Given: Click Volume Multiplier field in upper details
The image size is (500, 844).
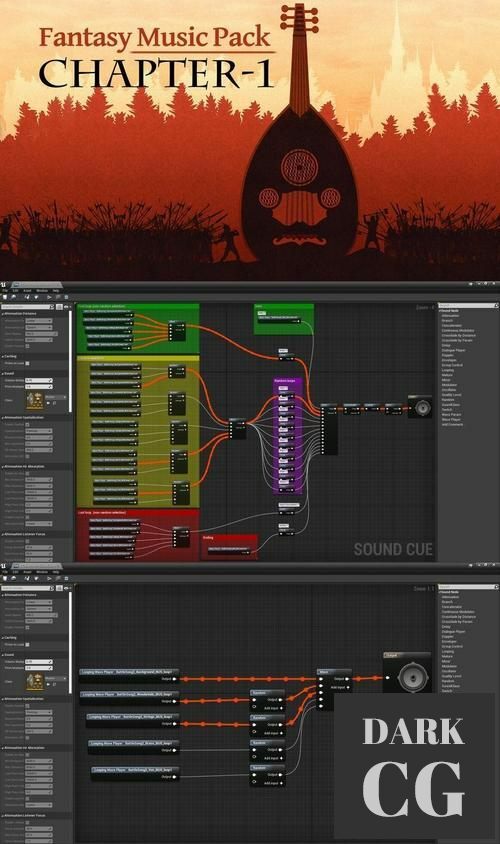Looking at the screenshot, I should 39,380.
